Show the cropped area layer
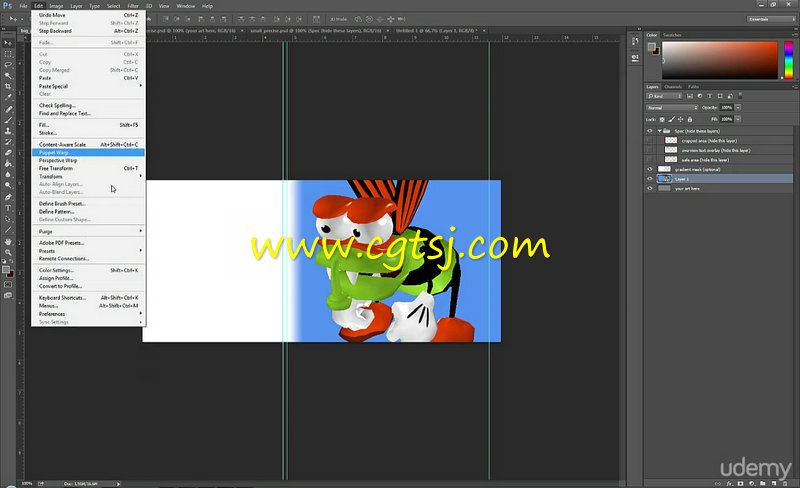 click(649, 140)
